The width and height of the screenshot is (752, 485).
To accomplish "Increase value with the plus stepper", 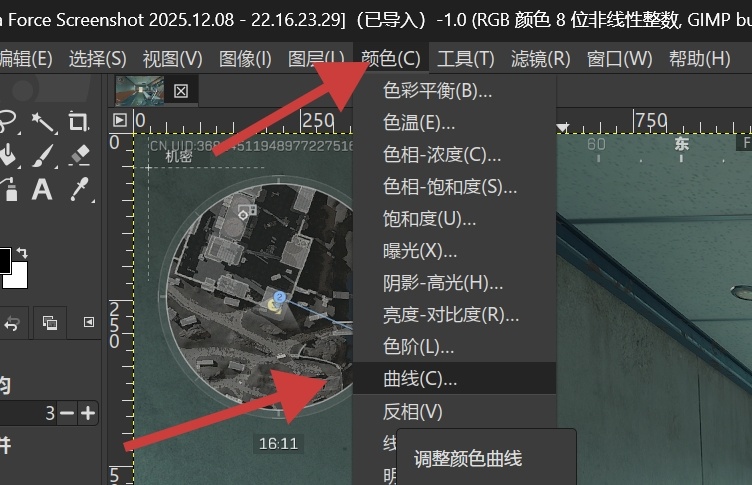I will [88, 413].
